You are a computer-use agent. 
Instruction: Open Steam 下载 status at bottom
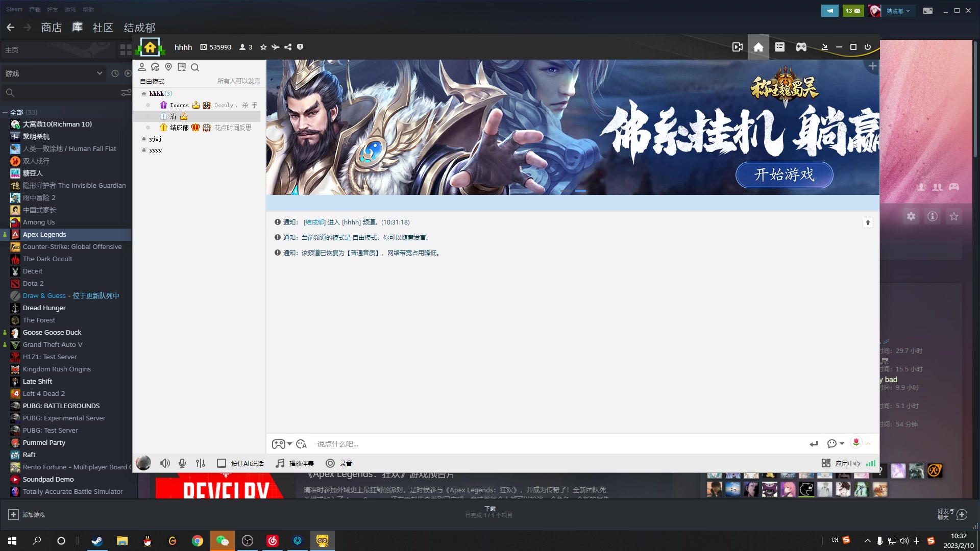tap(489, 512)
